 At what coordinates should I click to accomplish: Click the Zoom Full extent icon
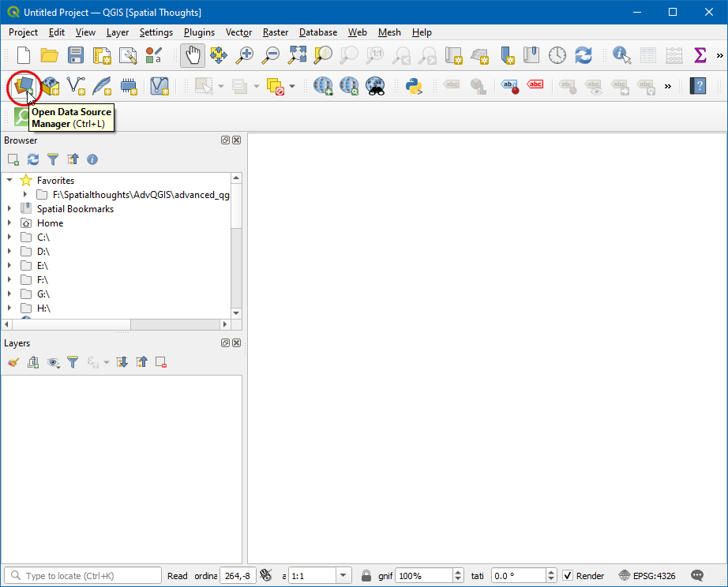297,55
